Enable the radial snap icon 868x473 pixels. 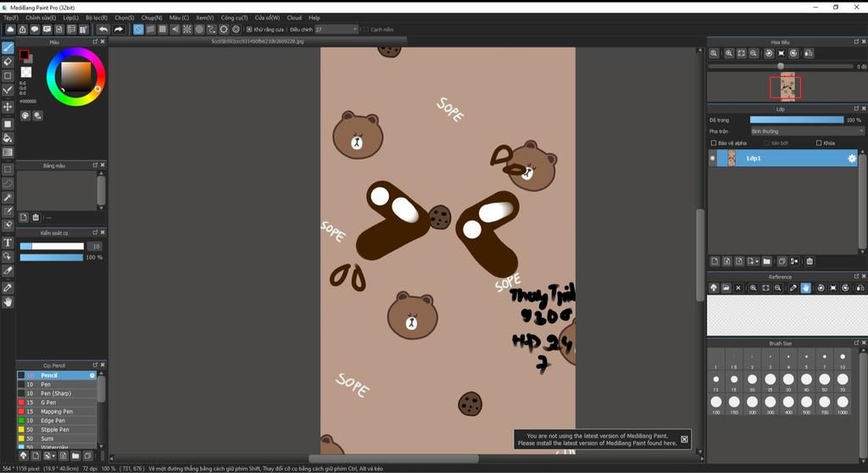187,30
